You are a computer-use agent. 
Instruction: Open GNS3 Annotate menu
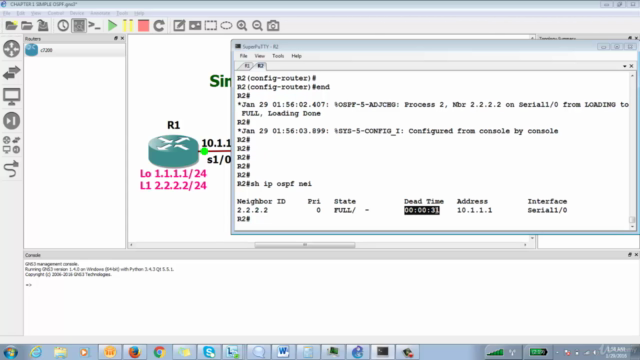(100, 13)
